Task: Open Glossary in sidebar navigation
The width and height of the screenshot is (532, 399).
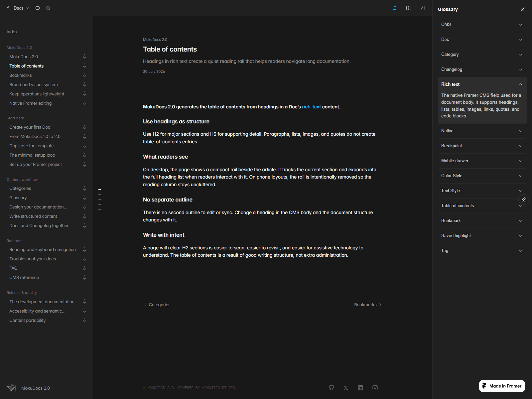Action: (18, 198)
